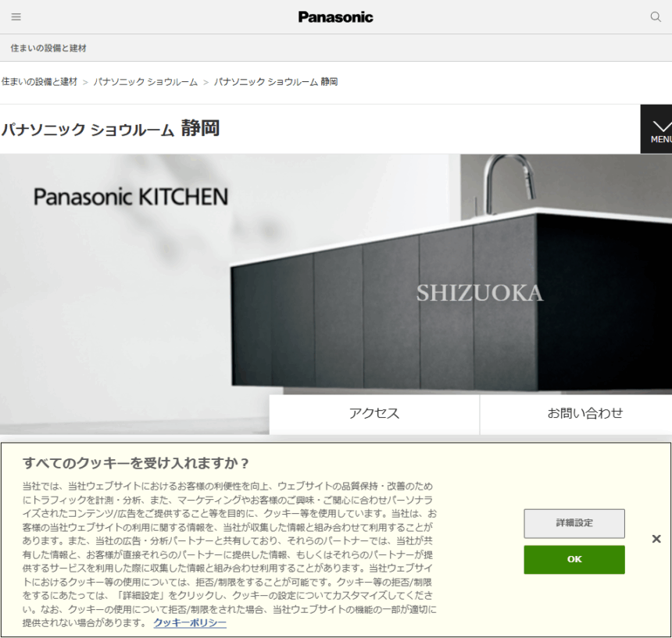Open the hamburger menu in the header

click(16, 17)
